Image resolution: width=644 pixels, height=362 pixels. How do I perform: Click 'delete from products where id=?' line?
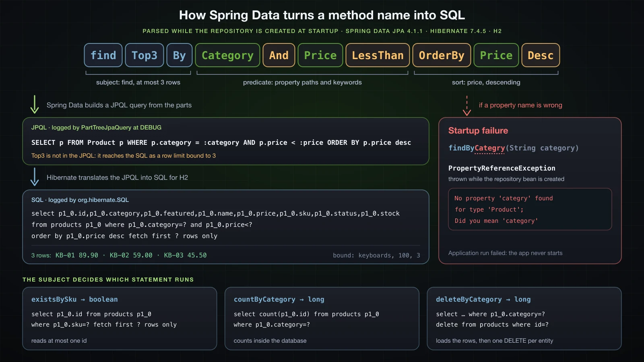[492, 325]
